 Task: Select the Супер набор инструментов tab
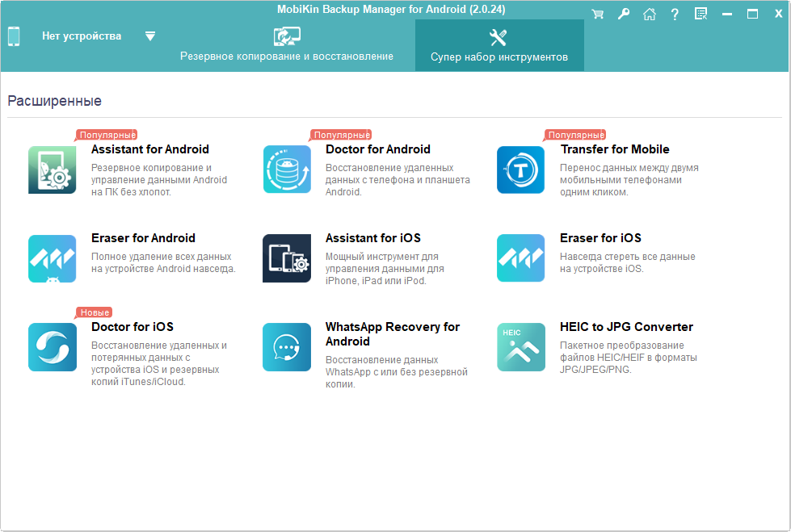click(499, 45)
